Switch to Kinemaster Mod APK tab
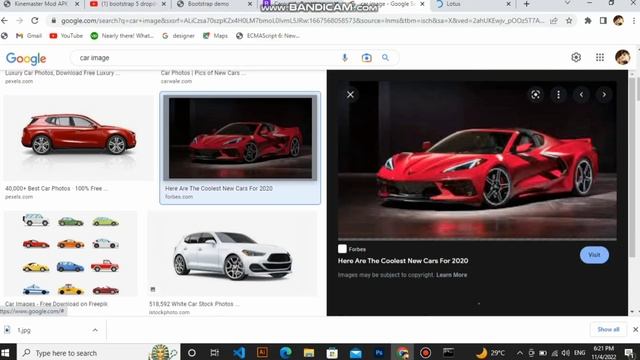Image resolution: width=640 pixels, height=360 pixels. click(x=41, y=4)
